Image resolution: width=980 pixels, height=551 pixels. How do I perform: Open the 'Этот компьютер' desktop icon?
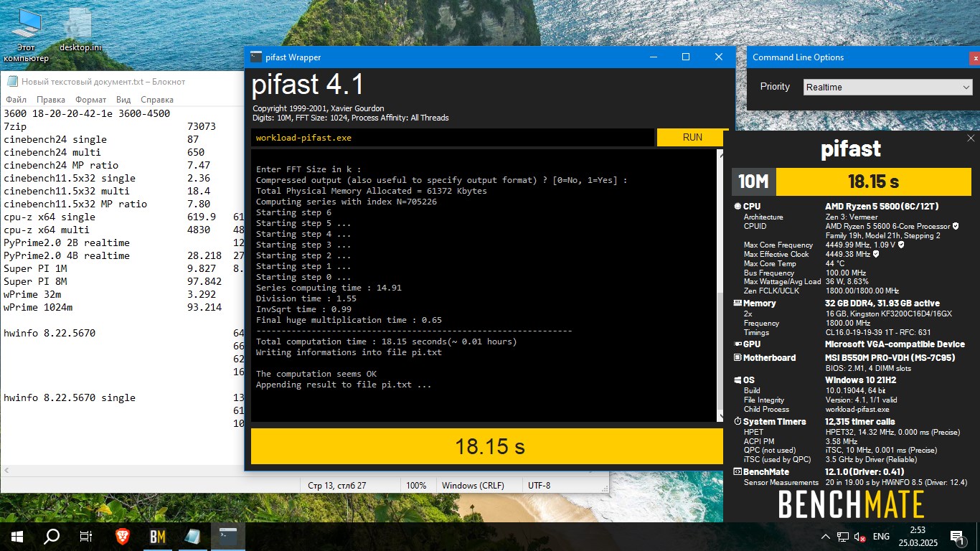point(26,36)
